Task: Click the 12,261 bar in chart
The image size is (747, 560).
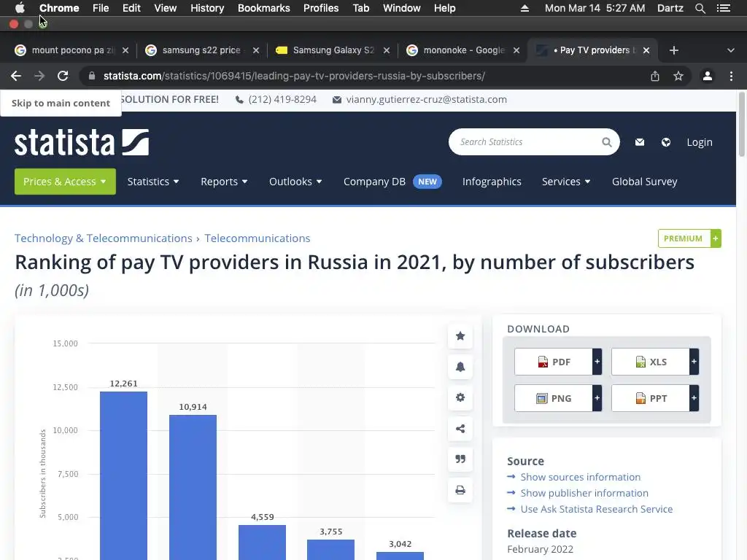Action: coord(123,475)
